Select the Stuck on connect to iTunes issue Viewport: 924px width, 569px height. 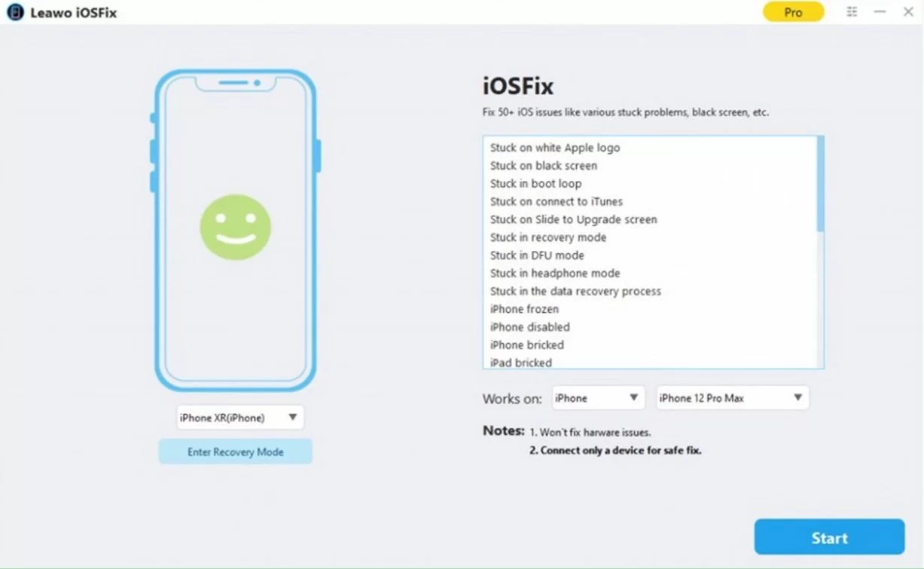pyautogui.click(x=556, y=201)
